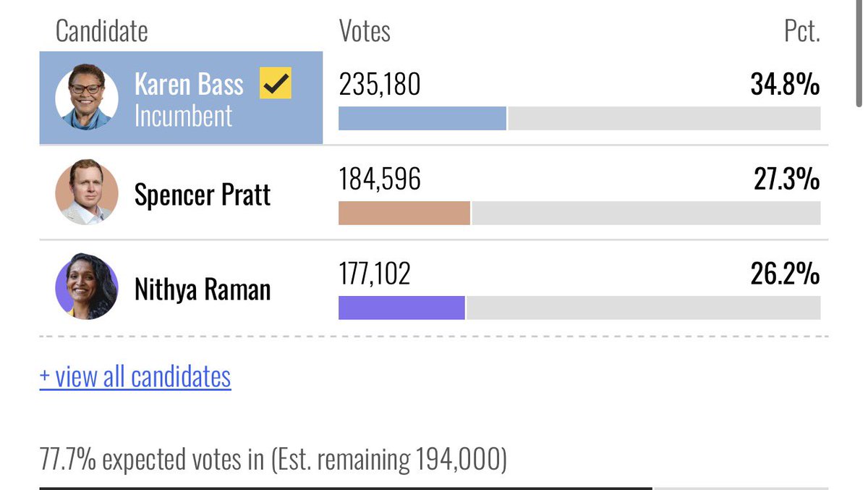The height and width of the screenshot is (490, 868).
Task: Click the purple vote bar for Raman
Action: (401, 308)
